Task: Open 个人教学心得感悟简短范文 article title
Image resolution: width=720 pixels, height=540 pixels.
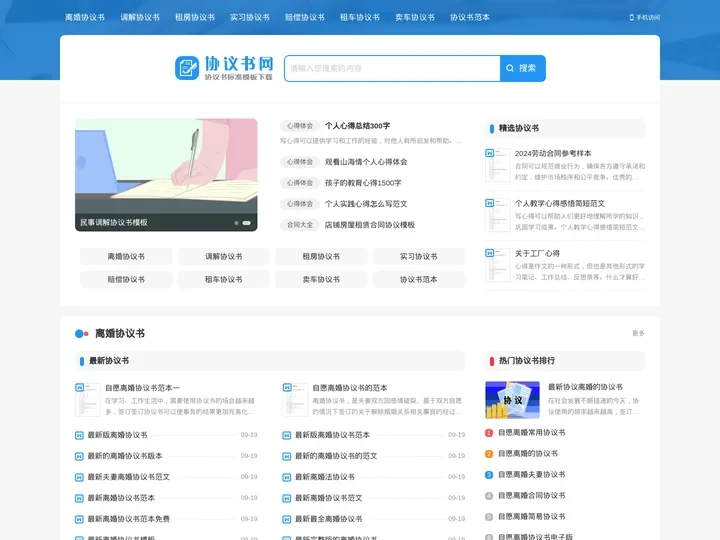Action: [x=560, y=203]
